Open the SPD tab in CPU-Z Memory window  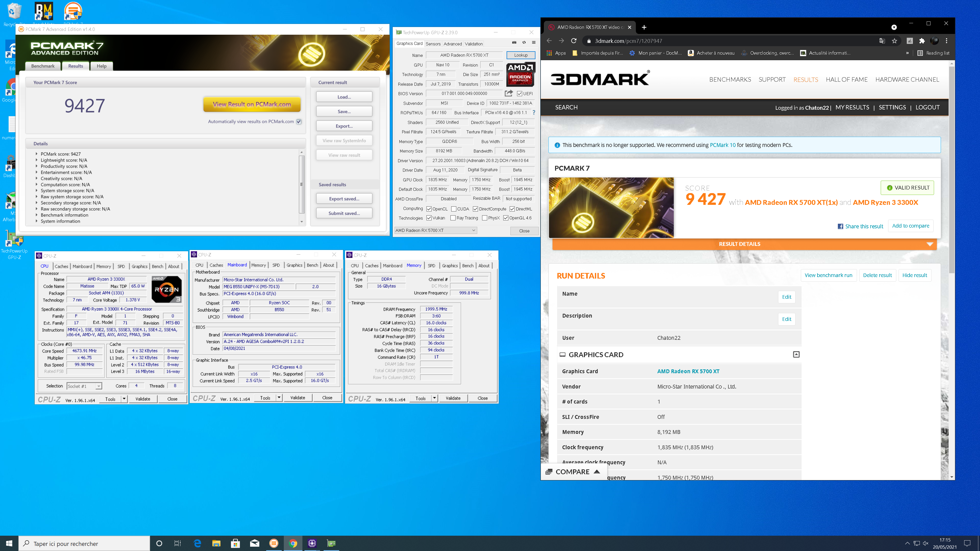pos(431,266)
